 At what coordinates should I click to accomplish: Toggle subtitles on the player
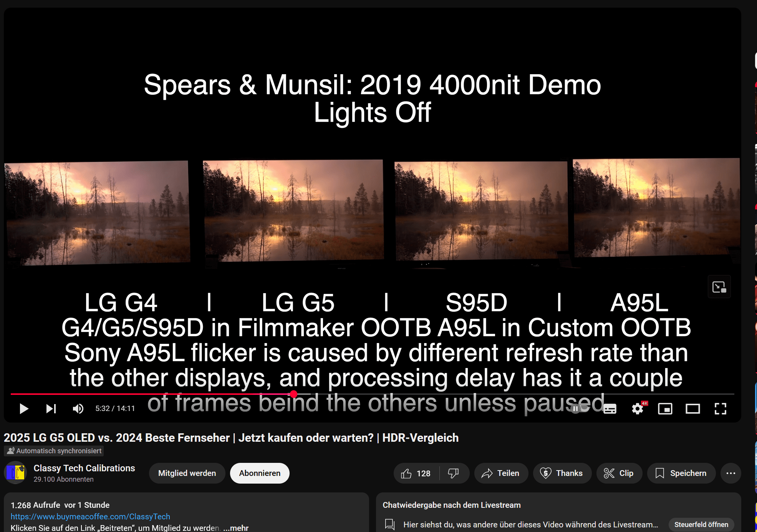click(610, 409)
